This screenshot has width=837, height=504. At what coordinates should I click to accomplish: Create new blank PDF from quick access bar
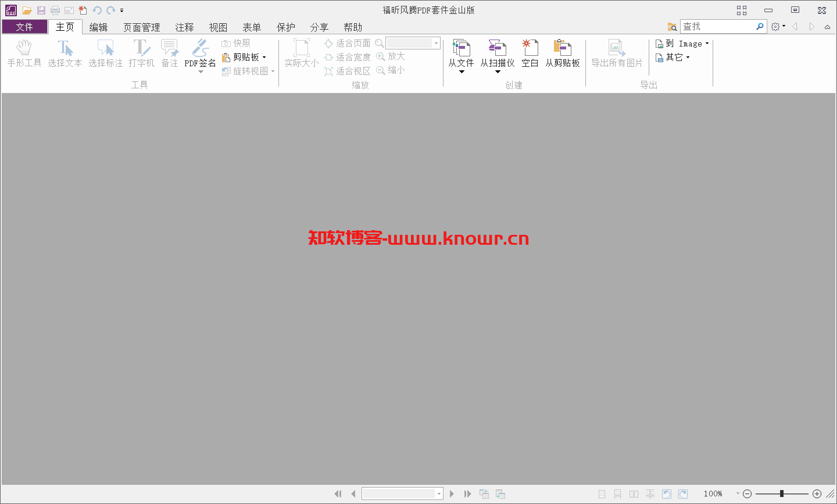[x=83, y=10]
